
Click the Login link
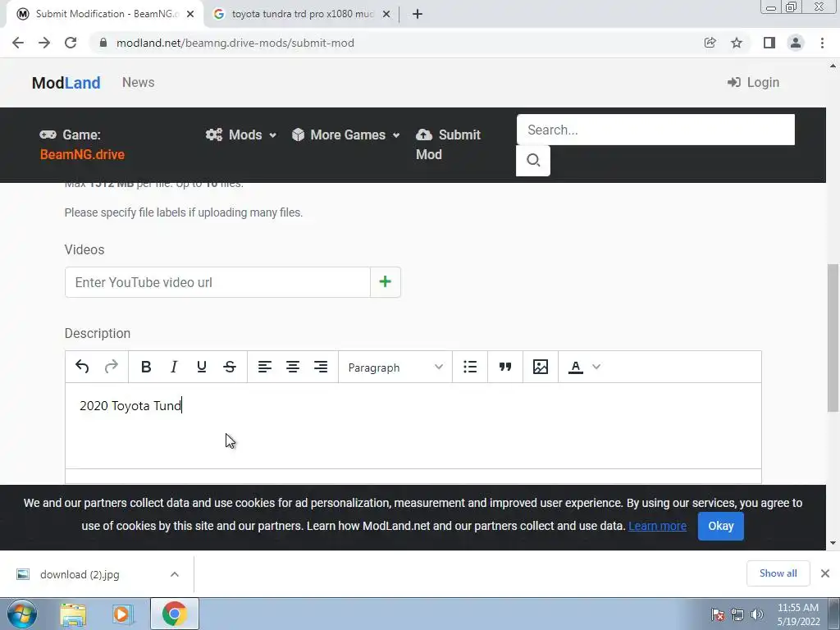pyautogui.click(x=753, y=83)
